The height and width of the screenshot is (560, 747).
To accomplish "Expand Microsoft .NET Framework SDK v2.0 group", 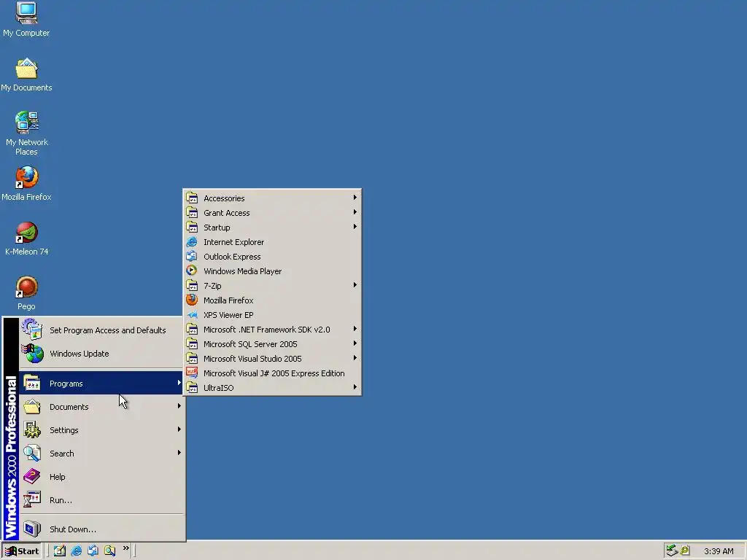I will [x=272, y=330].
